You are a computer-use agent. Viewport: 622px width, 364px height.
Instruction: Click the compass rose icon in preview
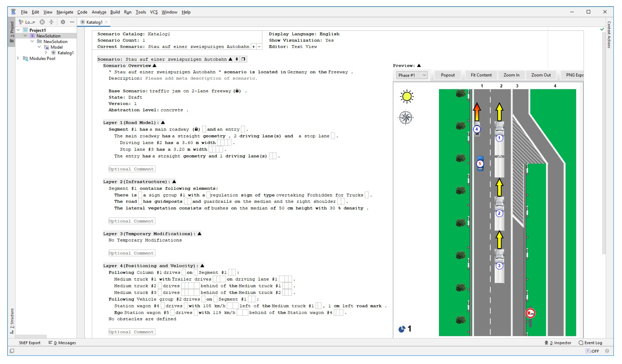pos(406,117)
